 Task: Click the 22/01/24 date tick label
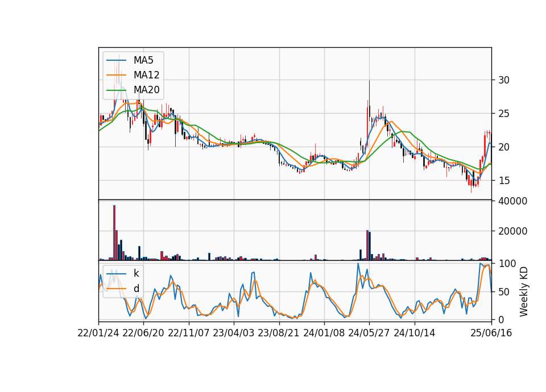[98, 333]
